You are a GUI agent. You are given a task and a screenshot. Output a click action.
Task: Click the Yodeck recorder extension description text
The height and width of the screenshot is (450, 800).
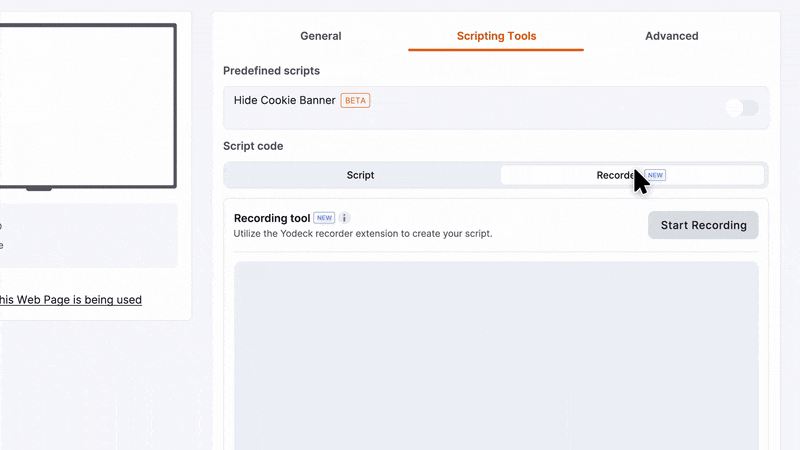(363, 234)
